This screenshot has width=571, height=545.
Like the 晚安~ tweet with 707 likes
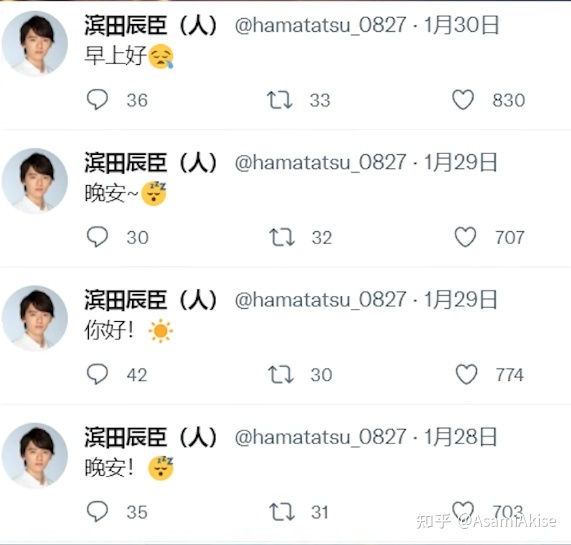click(465, 237)
